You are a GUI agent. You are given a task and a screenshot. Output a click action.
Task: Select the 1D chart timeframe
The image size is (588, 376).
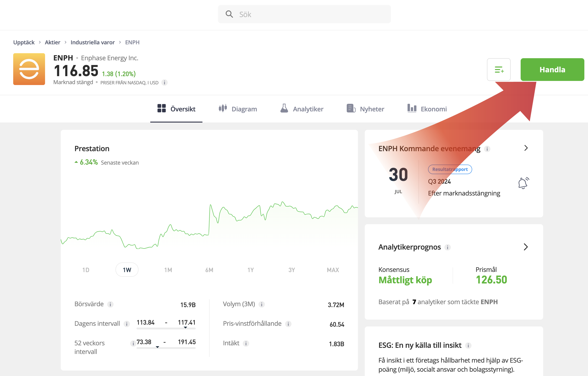[86, 270]
